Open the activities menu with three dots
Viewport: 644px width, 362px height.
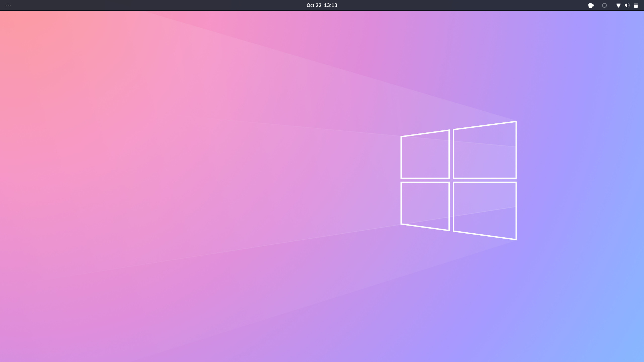coord(8,5)
